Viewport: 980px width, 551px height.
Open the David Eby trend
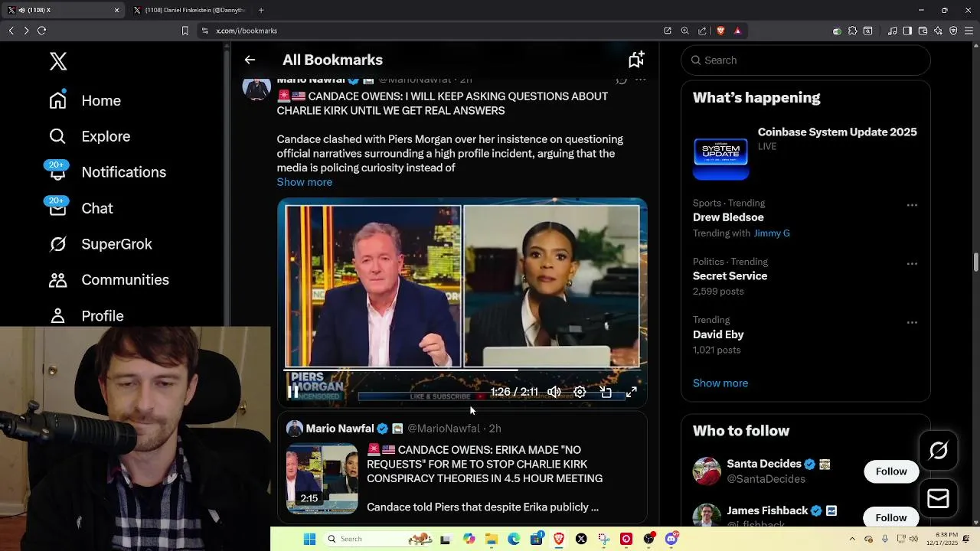[x=718, y=334]
